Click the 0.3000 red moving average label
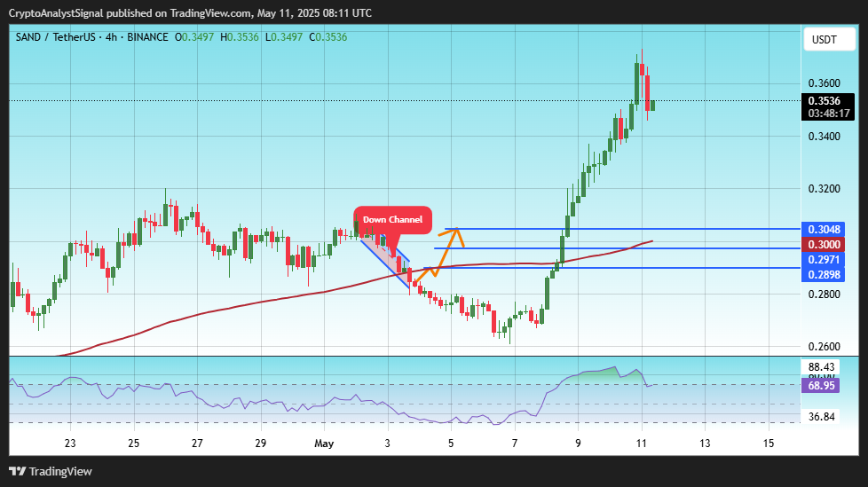868x487 pixels. point(824,245)
